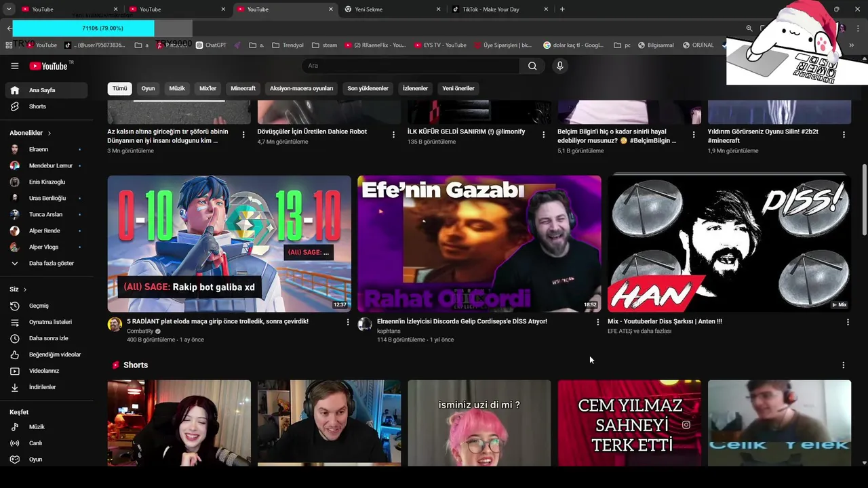Open Trendyol bookmark folder
This screenshot has height=488, width=868.
tap(288, 45)
